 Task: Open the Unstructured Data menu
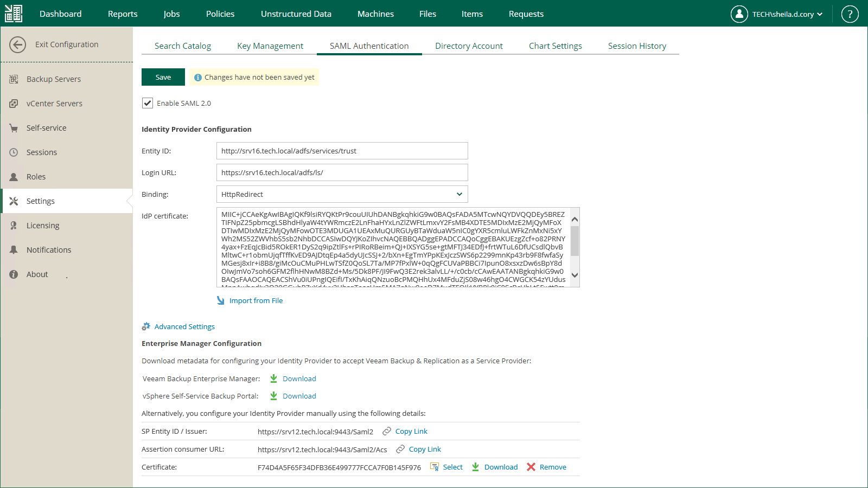(x=296, y=14)
